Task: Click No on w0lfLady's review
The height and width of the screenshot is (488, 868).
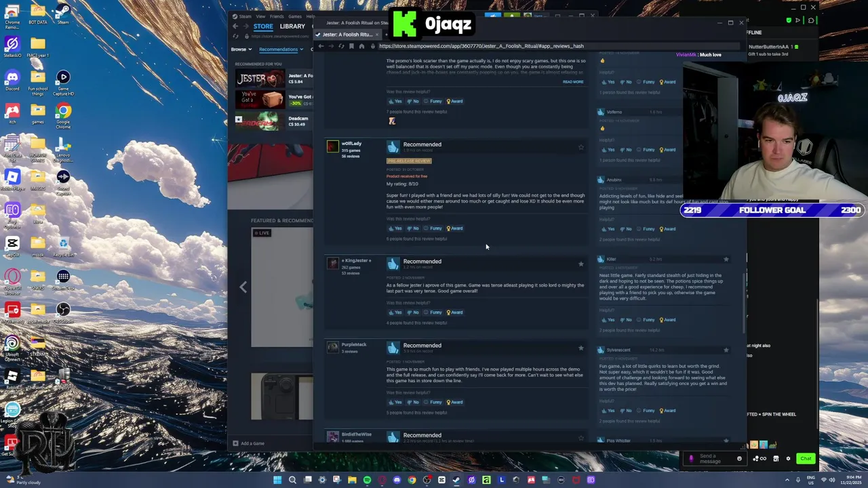Action: [x=414, y=228]
